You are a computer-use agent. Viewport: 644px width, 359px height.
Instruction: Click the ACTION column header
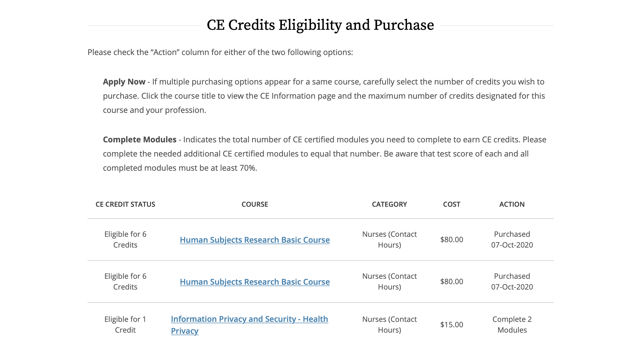[511, 204]
